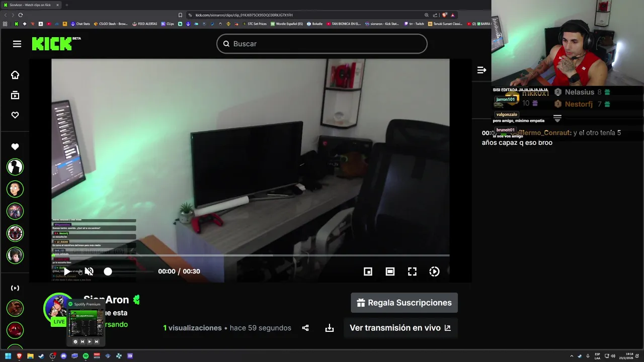
Task: Open Spotify from taskbar
Action: pyautogui.click(x=86, y=356)
